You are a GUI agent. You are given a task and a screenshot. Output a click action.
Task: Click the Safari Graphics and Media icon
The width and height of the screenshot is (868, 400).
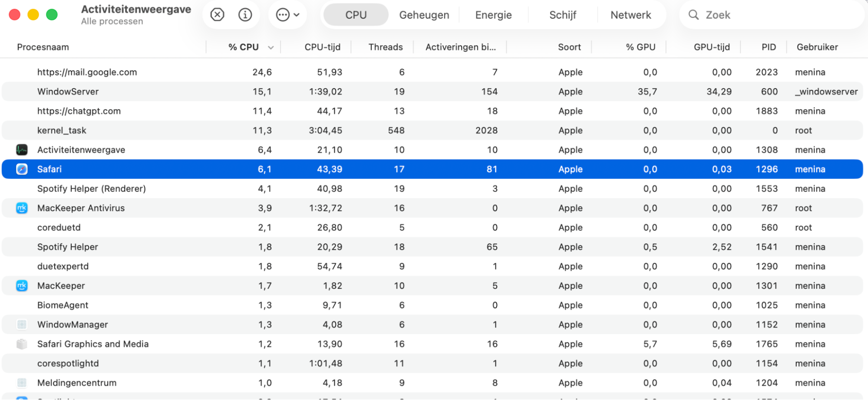point(21,344)
